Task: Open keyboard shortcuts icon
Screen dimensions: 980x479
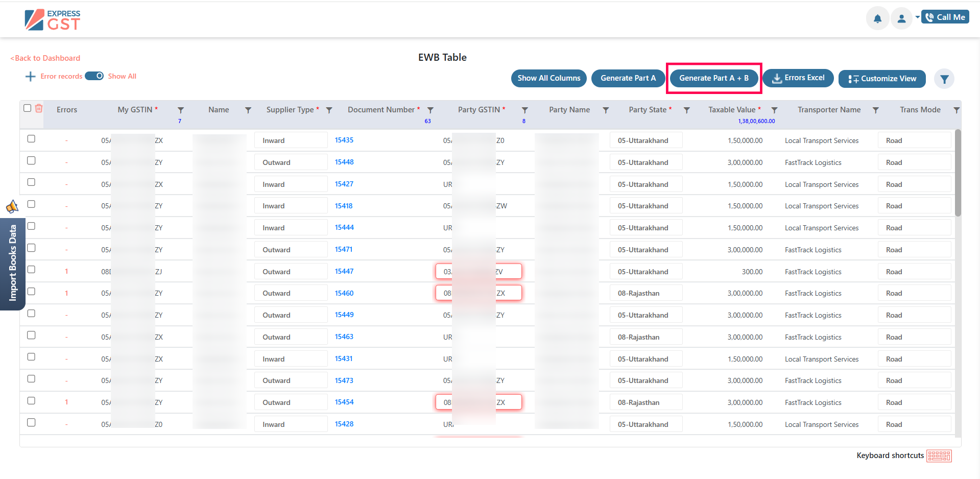Action: [x=939, y=456]
